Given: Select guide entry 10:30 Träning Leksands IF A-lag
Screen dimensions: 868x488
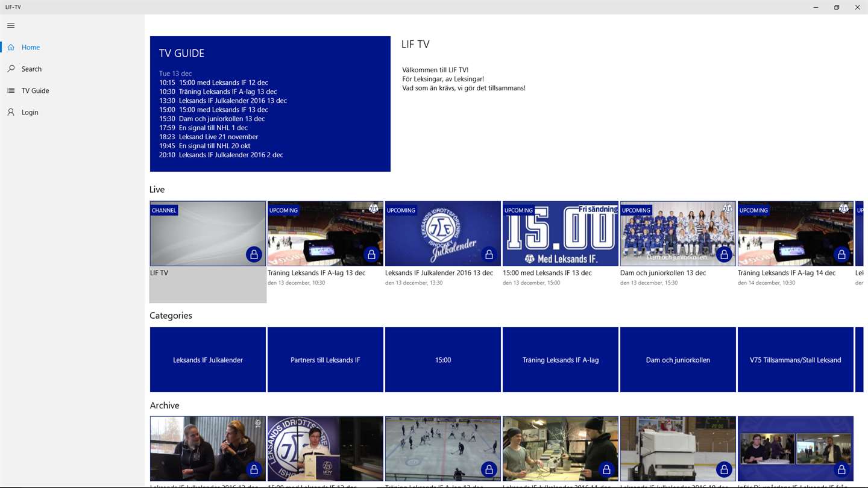Looking at the screenshot, I should tap(218, 92).
